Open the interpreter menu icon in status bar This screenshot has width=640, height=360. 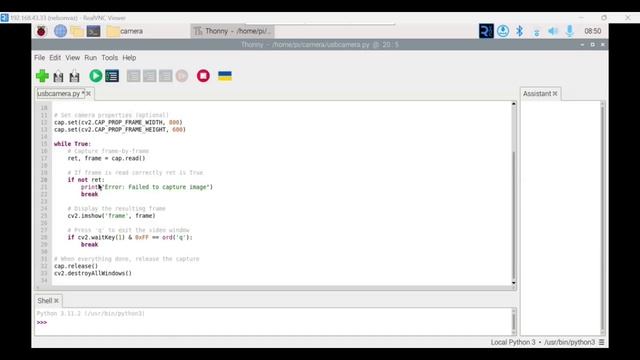click(x=602, y=342)
